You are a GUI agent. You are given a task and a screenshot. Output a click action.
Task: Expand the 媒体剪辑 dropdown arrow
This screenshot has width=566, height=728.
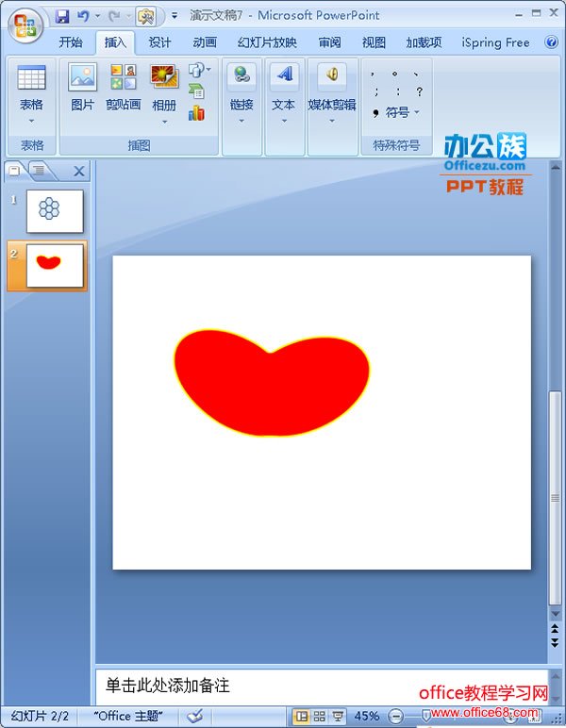[332, 122]
